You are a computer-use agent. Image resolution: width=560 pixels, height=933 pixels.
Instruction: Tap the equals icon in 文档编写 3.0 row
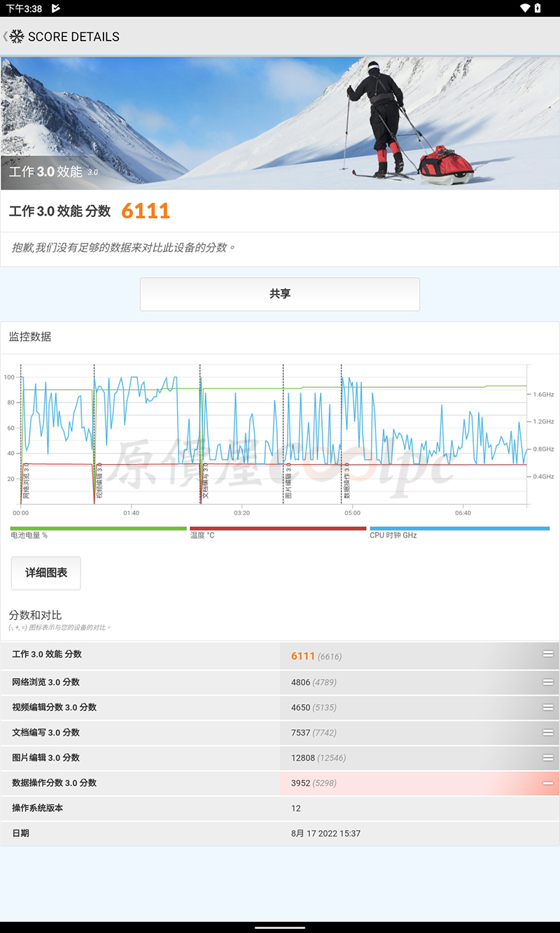pos(548,733)
